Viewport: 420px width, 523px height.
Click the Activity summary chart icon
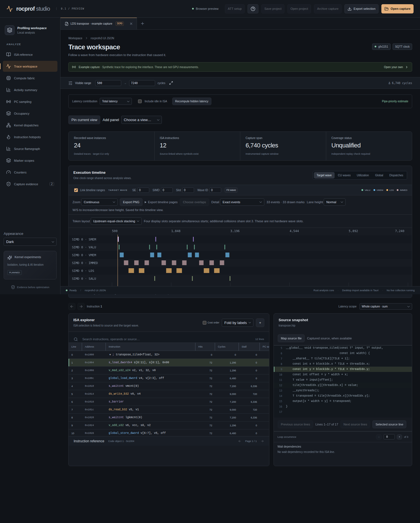click(9, 90)
